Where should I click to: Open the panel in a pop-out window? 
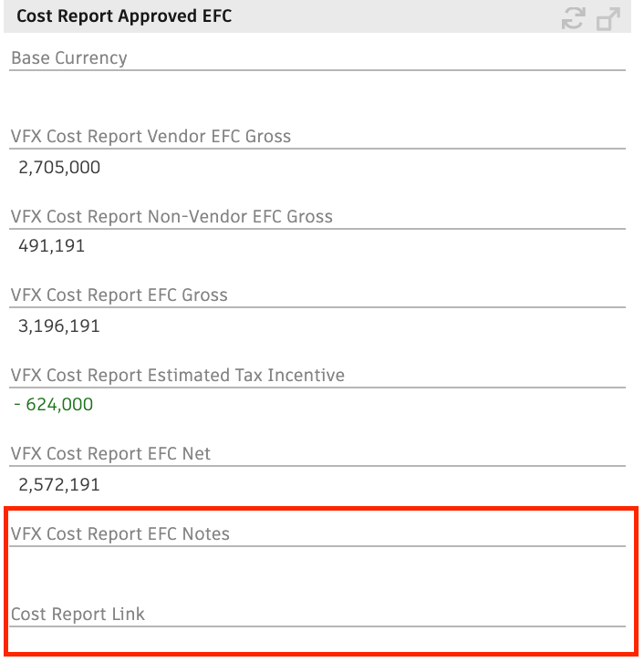coord(608,19)
